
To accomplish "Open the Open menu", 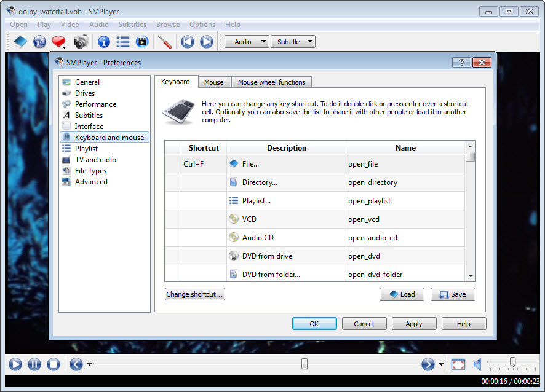I will tap(19, 25).
